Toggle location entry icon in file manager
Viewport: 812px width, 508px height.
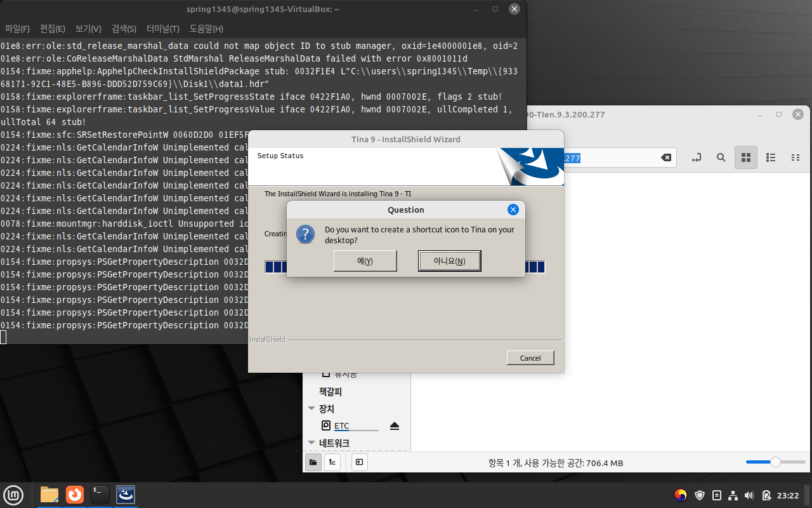coord(697,157)
